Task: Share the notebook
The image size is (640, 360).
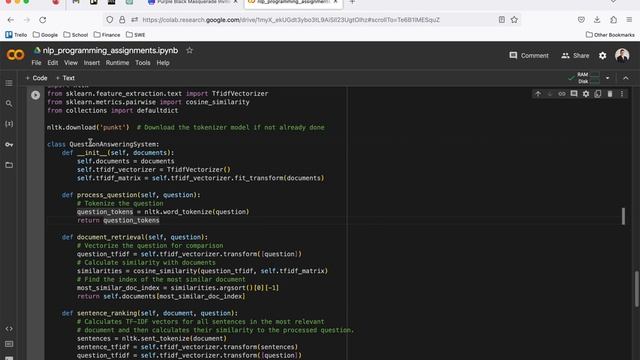Action: coord(575,56)
